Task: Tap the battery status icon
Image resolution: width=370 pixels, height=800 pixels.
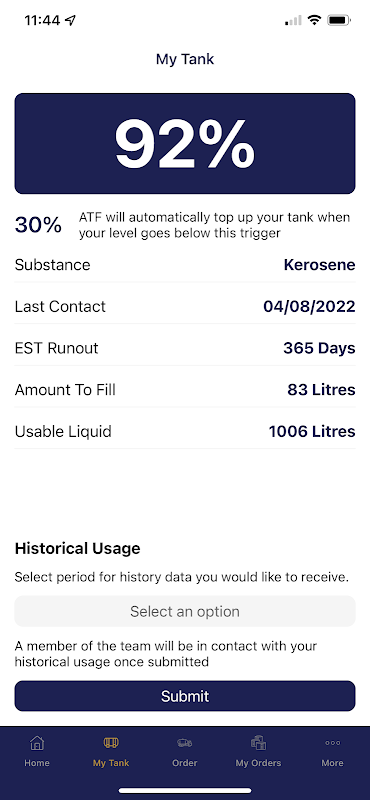Action: coord(339,21)
